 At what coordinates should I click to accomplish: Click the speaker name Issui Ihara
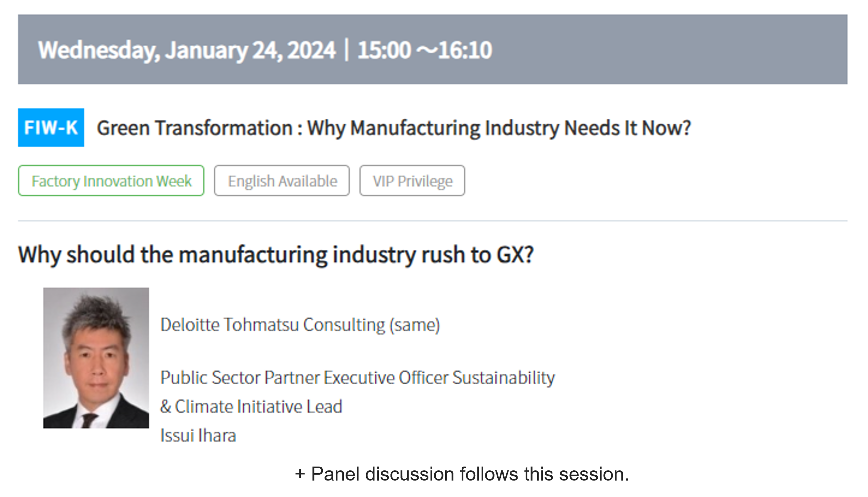point(198,436)
